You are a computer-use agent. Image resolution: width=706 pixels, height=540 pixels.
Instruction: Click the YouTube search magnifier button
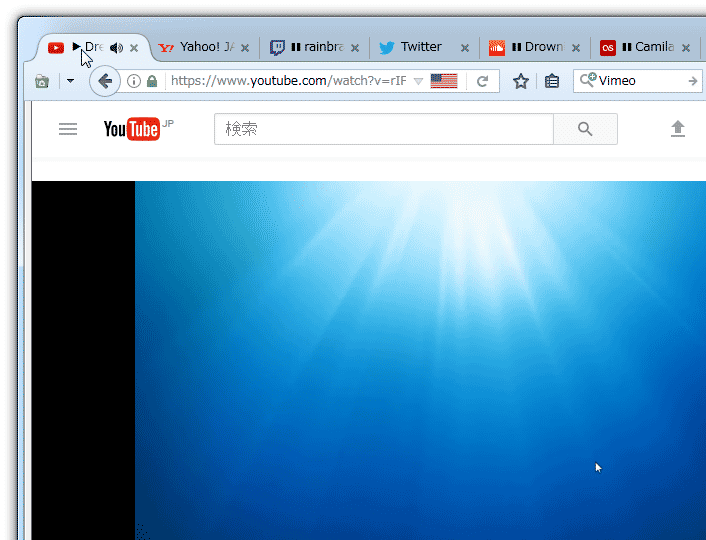coord(585,129)
